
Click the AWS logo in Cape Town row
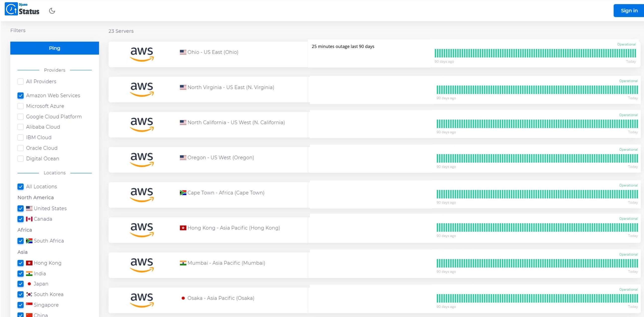coord(142,195)
